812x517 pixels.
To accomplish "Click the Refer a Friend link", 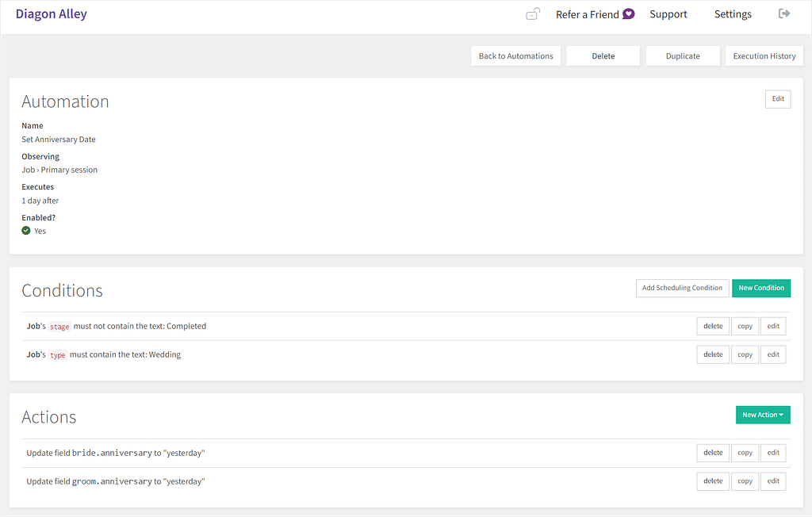I will click(x=587, y=13).
